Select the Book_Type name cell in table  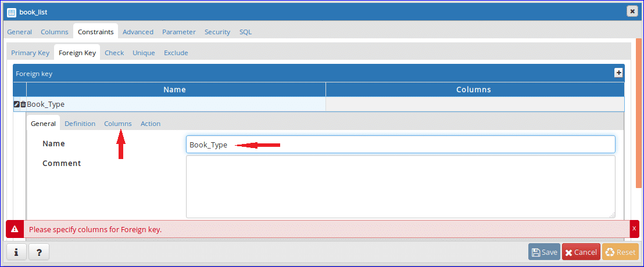pos(176,104)
